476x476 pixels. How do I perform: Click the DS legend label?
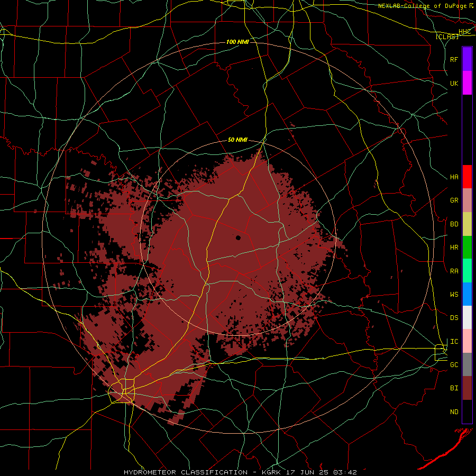454,318
